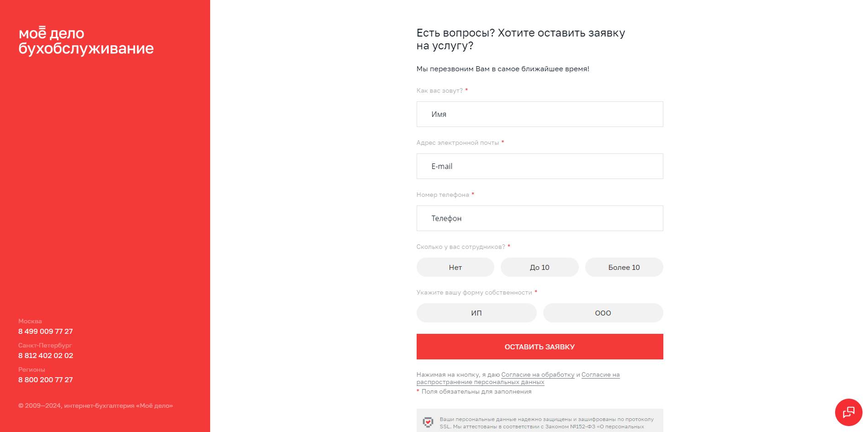The height and width of the screenshot is (432, 868).
Task: Open the chat support widget icon
Action: [848, 412]
